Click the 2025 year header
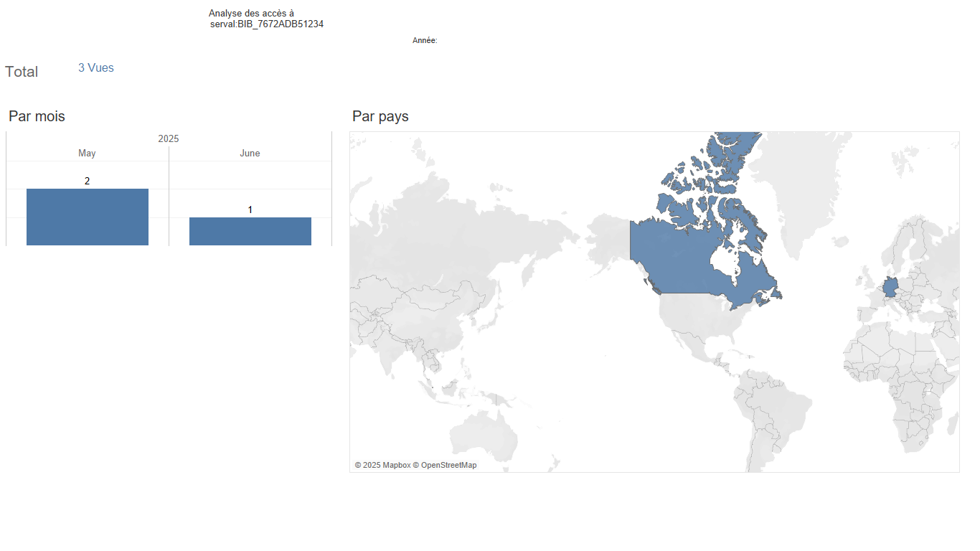This screenshot has height=551, width=980. 169,138
